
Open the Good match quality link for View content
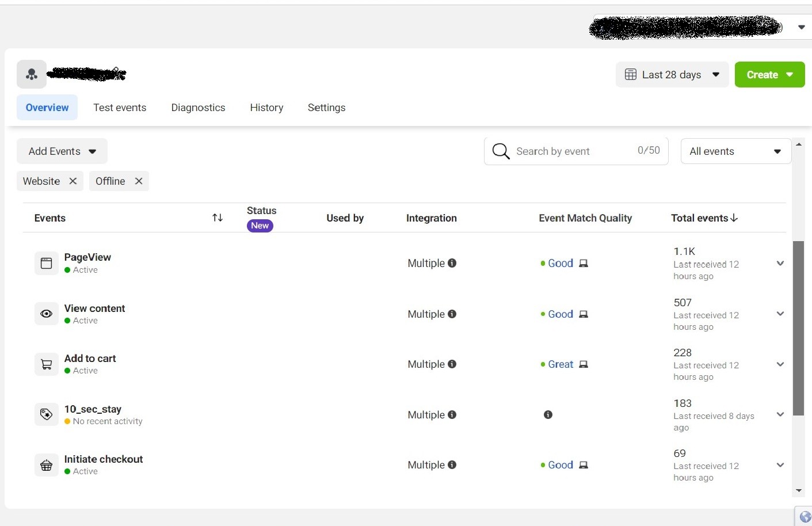[x=560, y=314]
